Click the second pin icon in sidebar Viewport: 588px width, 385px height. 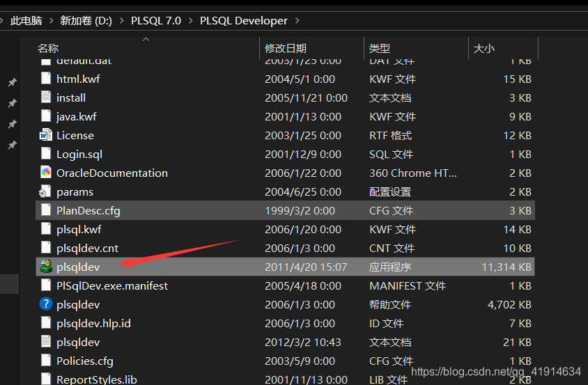pos(13,103)
